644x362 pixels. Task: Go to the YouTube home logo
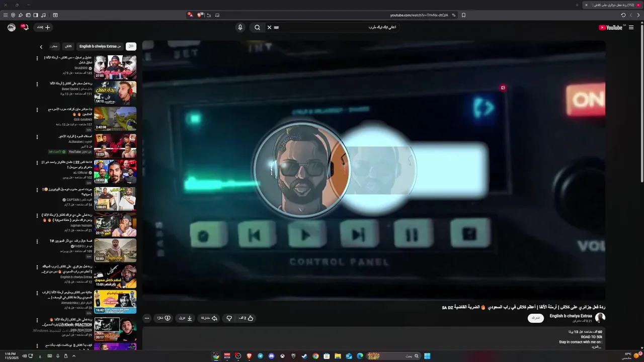(x=610, y=28)
